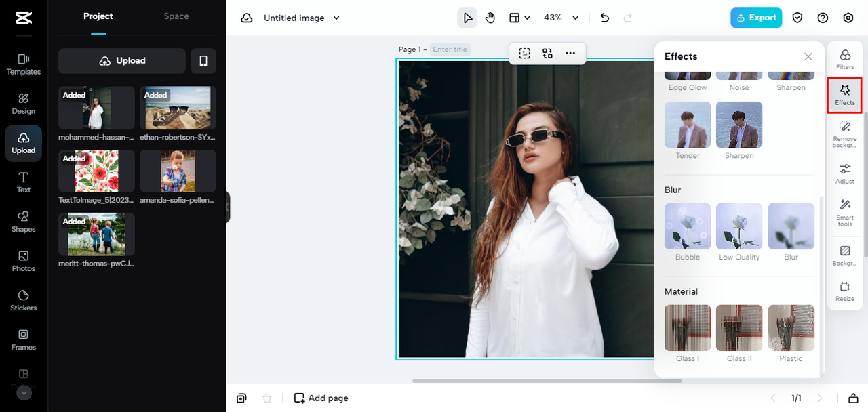The image size is (868, 412).
Task: Select the Remove background tool
Action: (x=845, y=134)
